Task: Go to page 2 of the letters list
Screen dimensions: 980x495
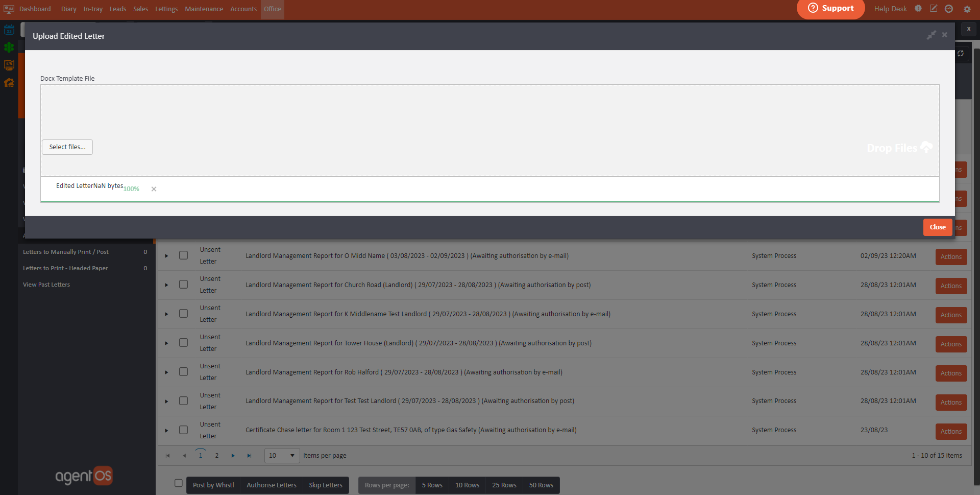Action: pyautogui.click(x=217, y=456)
